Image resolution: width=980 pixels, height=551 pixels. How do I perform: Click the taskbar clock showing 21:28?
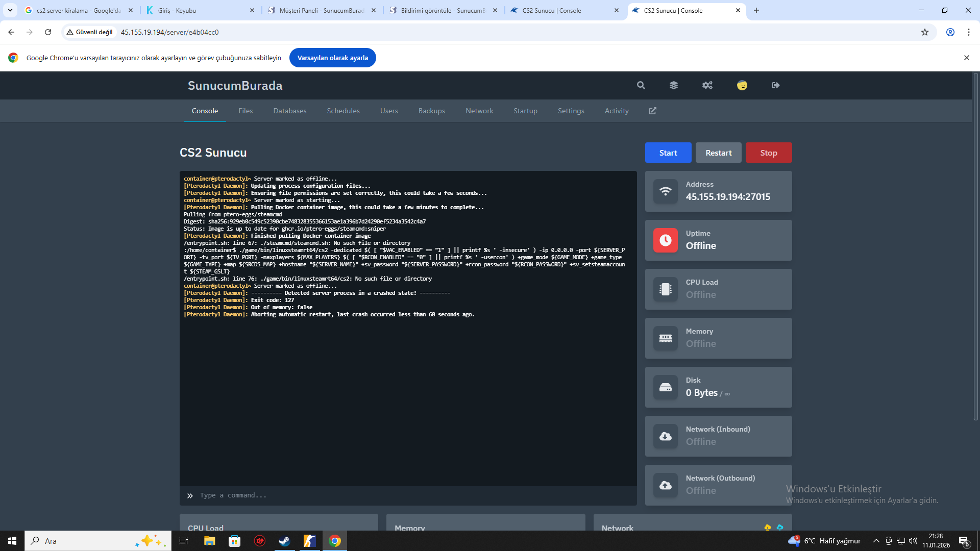coord(936,541)
